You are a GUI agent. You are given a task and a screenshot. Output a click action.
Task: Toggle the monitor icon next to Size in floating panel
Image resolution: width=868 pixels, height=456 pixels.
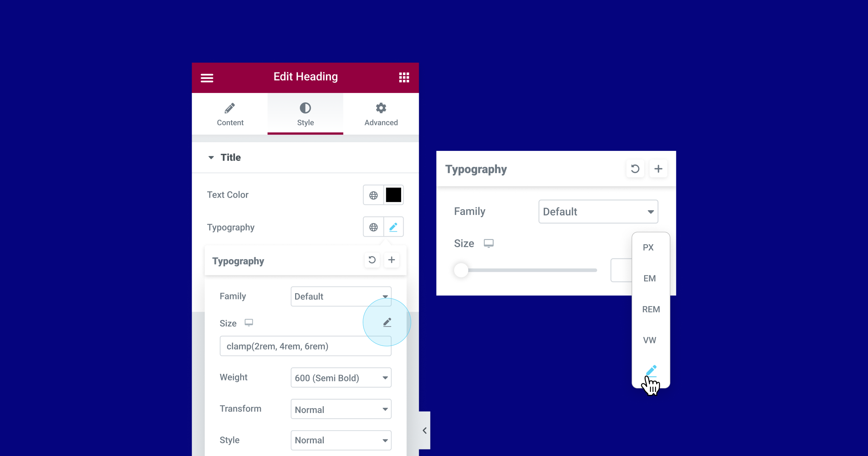pos(488,243)
